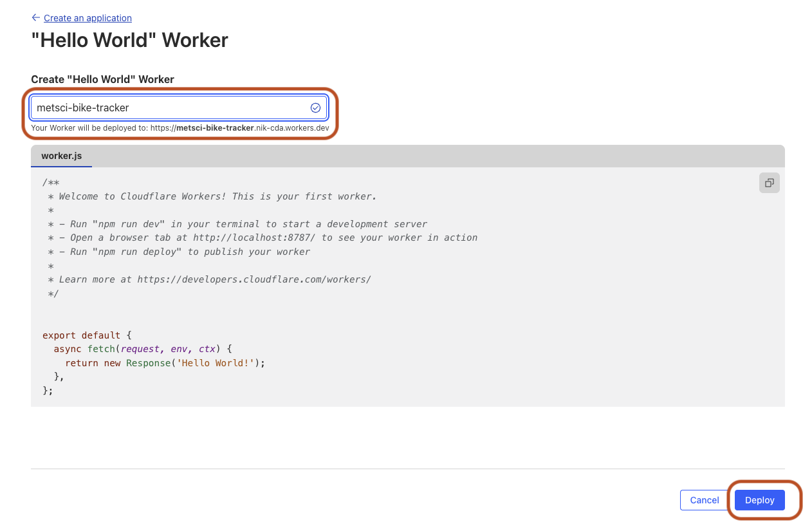Click the '"Hello World" Worker' page heading
Viewport: 812px width, 531px height.
(129, 40)
